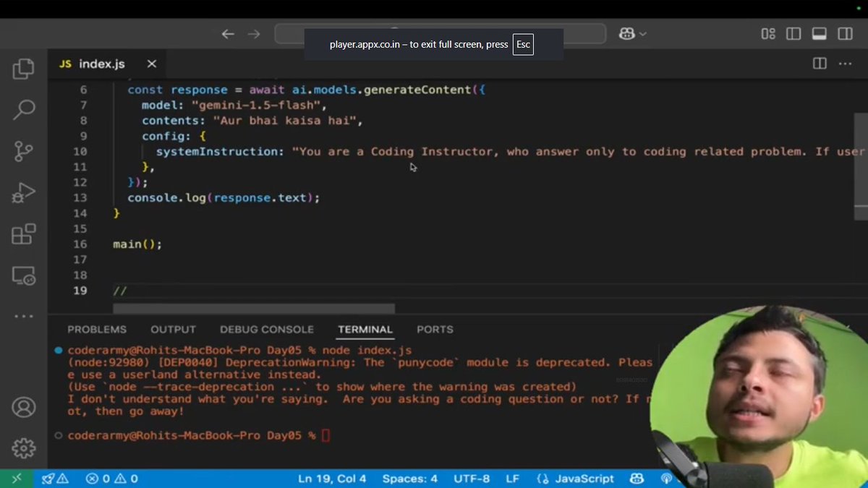Open the Source Control view
868x488 pixels.
coord(23,151)
